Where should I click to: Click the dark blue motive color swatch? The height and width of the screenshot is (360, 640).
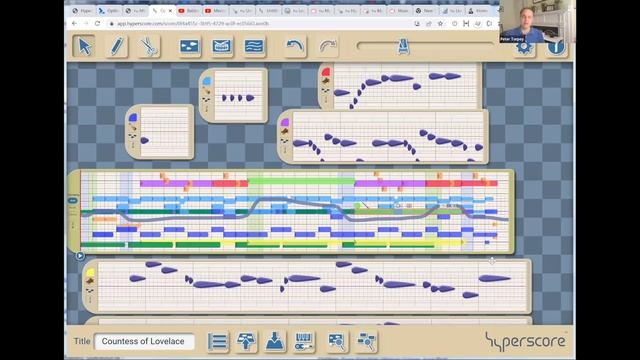pyautogui.click(x=133, y=118)
